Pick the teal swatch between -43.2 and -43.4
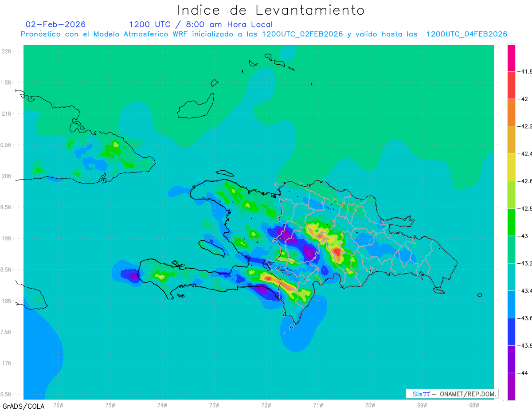532x411 pixels. pyautogui.click(x=511, y=277)
